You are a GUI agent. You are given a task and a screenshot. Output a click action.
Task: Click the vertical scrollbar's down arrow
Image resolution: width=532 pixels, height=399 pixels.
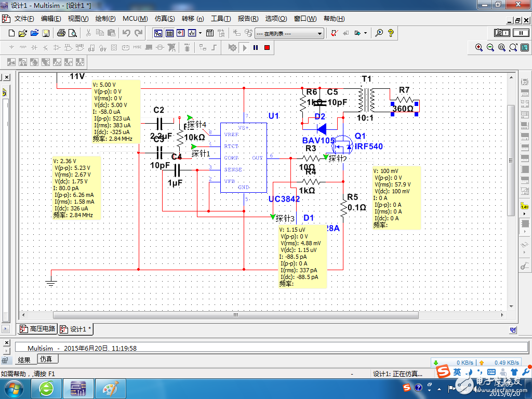point(511,307)
